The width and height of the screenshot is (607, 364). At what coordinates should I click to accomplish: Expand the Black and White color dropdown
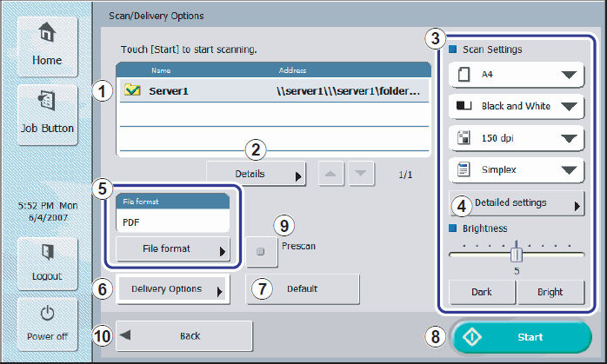pos(516,106)
